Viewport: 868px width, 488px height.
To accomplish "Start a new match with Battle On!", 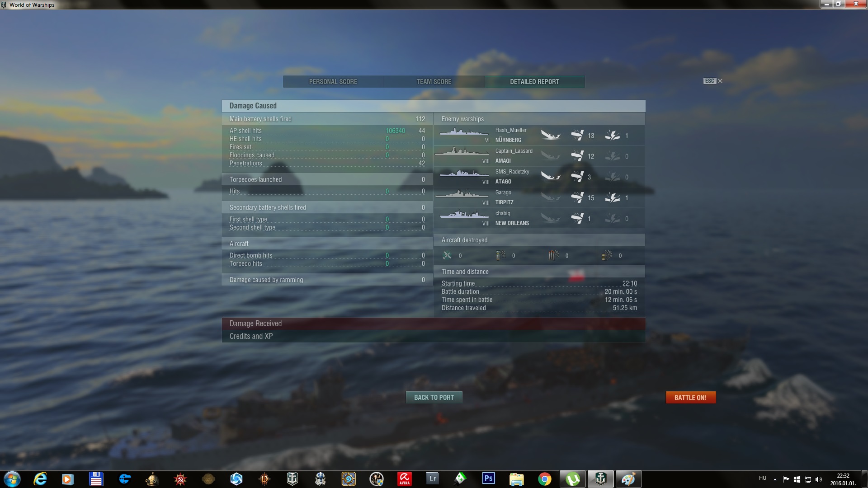I will pyautogui.click(x=690, y=398).
